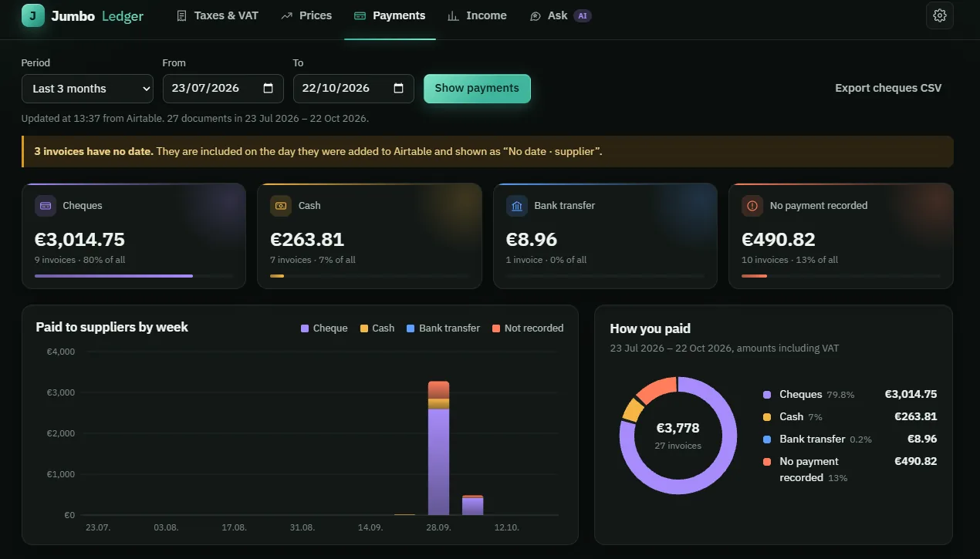Screen dimensions: 980x559
Task: Click the No payment recorded alert icon
Action: tap(752, 206)
